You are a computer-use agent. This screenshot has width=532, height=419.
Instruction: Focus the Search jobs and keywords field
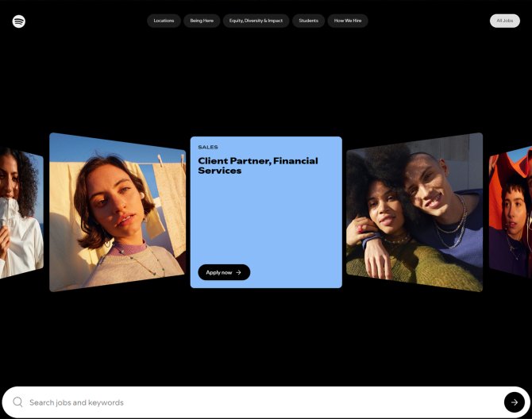76,402
